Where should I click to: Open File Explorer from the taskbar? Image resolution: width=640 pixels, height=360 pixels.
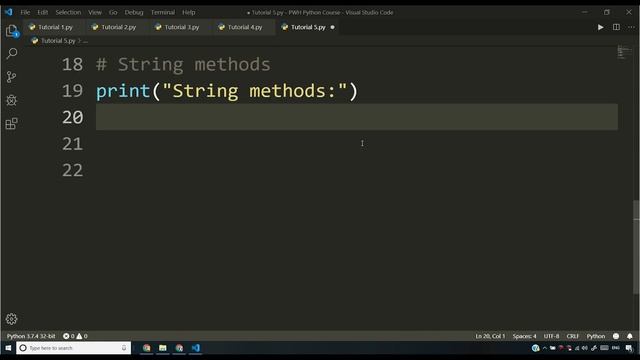[x=162, y=348]
